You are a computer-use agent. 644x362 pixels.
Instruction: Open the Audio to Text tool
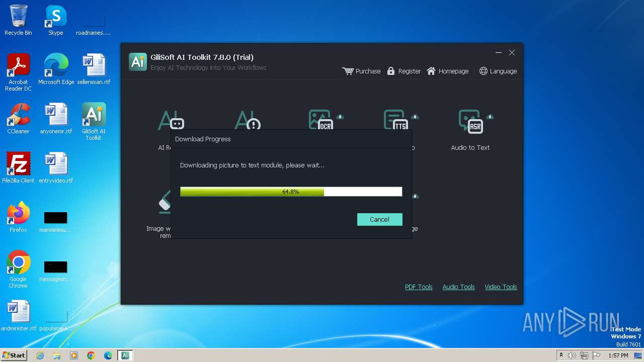470,131
